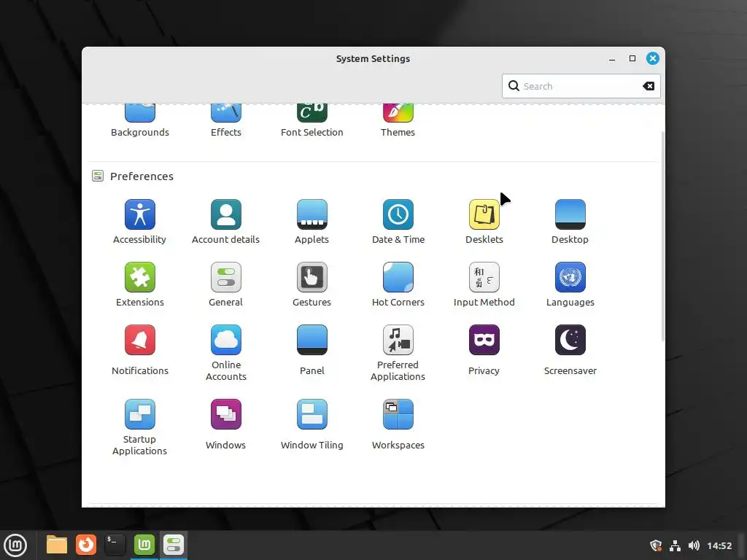Open the clock showing 14:52
This screenshot has height=560, width=747.
pyautogui.click(x=719, y=545)
